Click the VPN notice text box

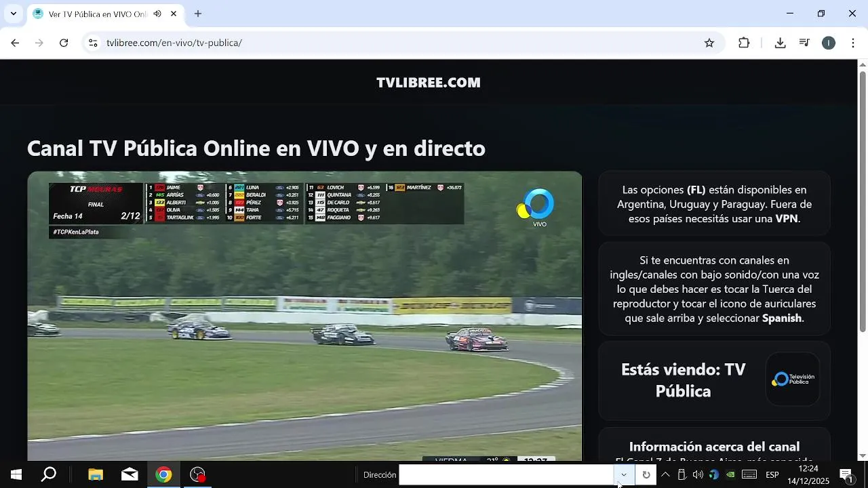(715, 204)
